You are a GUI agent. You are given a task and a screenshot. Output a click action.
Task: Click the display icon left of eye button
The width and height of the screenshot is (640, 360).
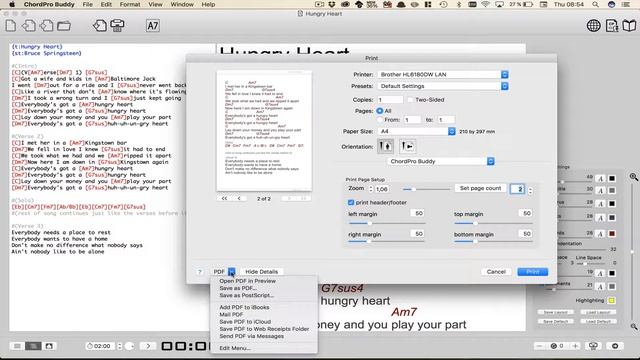pos(593,346)
